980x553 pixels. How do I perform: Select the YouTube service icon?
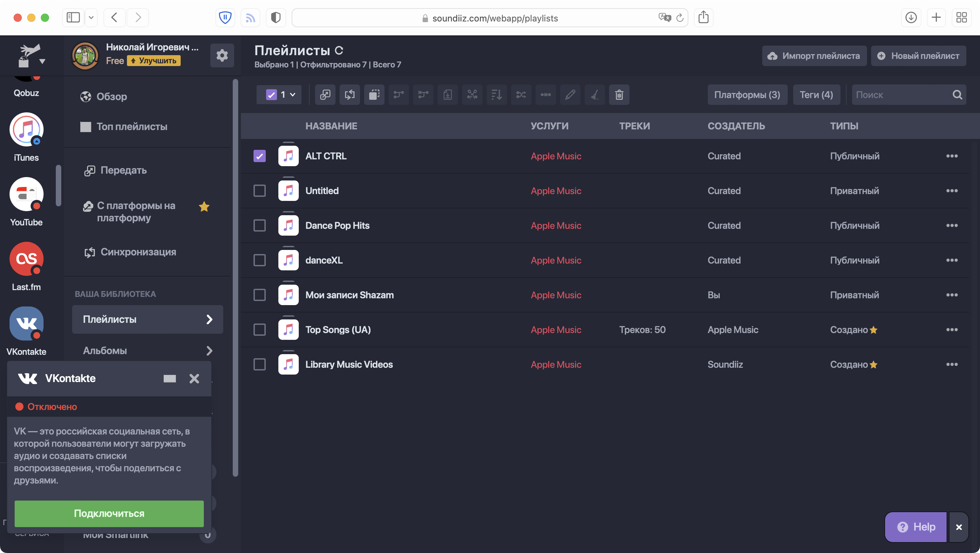click(x=26, y=194)
